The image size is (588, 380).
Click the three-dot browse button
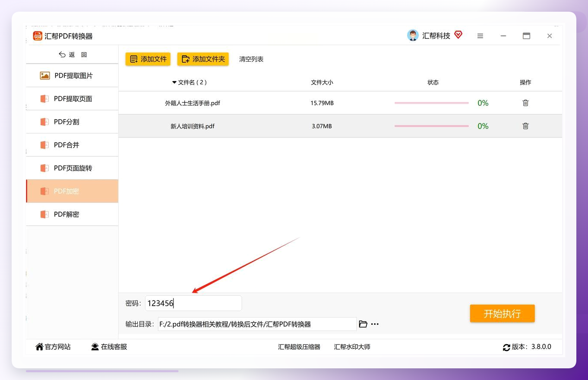point(375,324)
